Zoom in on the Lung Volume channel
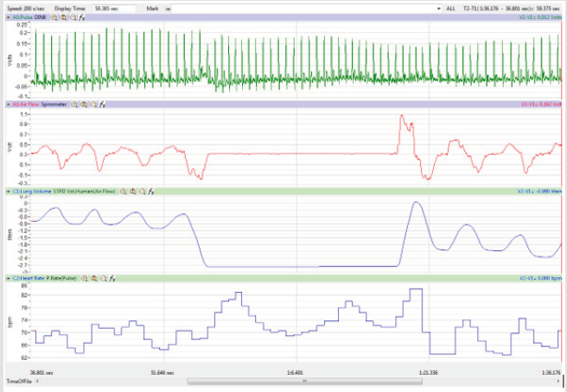The image size is (567, 392). pyautogui.click(x=124, y=191)
